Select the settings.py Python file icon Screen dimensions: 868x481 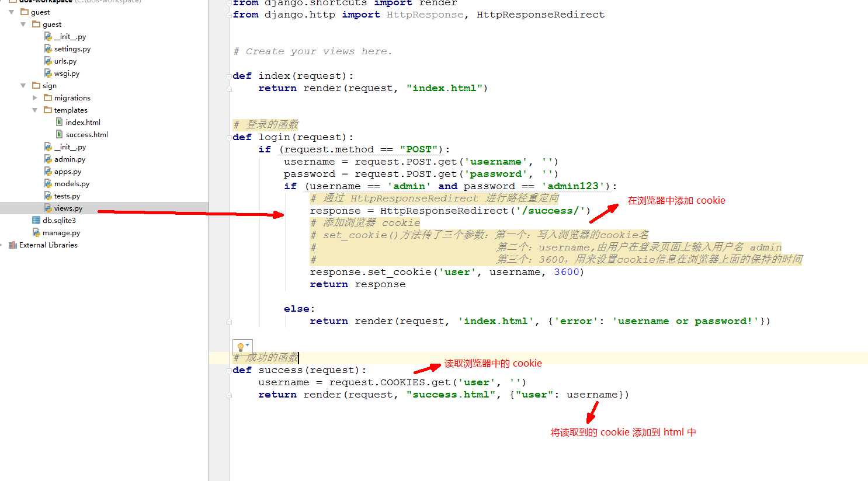[48, 49]
